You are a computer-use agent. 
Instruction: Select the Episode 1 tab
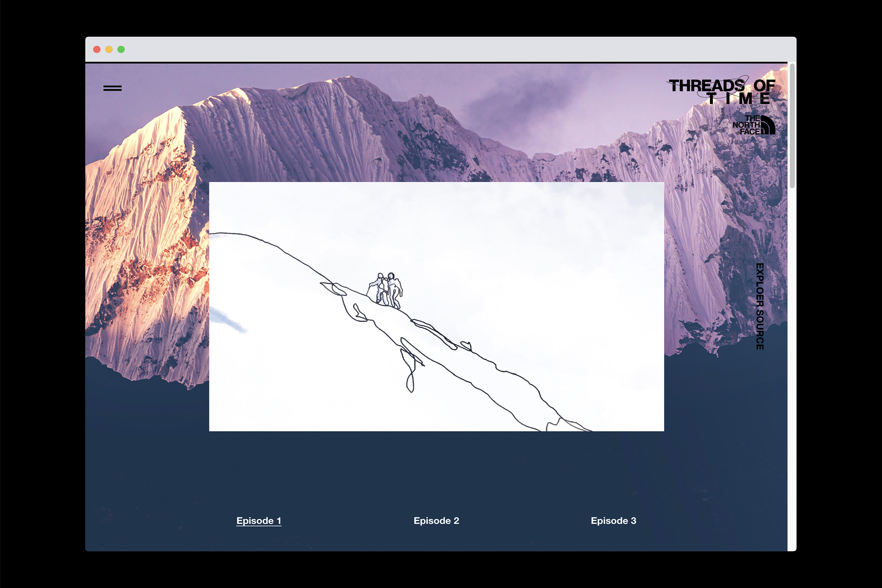[x=259, y=521]
